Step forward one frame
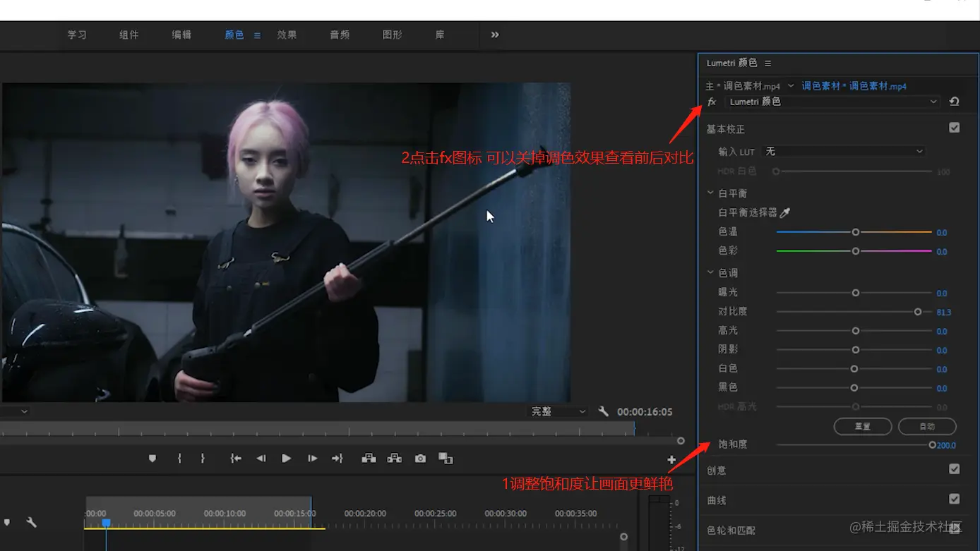Image resolution: width=980 pixels, height=551 pixels. [x=312, y=459]
